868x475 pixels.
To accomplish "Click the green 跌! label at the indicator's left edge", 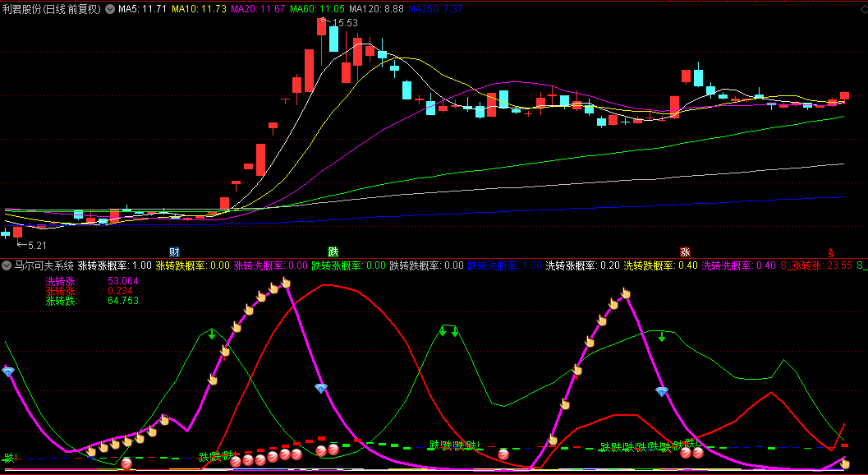I will tap(10, 458).
